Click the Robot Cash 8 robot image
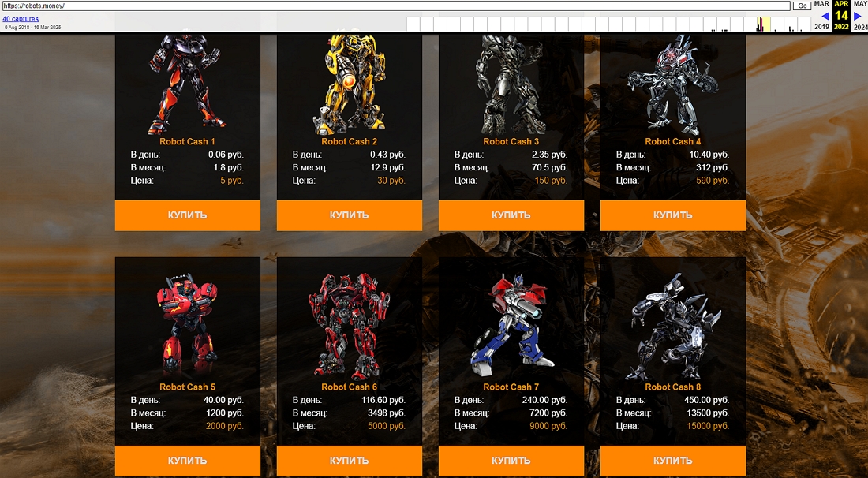This screenshot has width=868, height=478. [673, 327]
